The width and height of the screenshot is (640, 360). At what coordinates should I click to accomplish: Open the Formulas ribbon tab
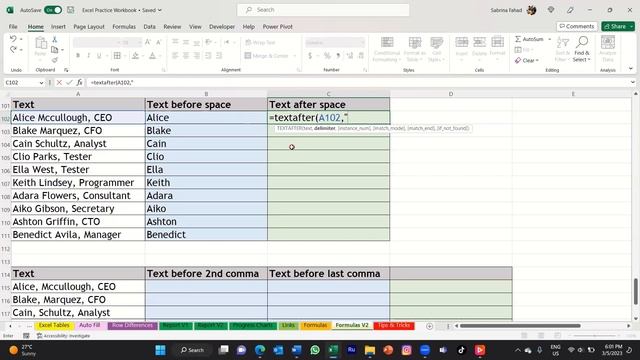[x=124, y=27]
